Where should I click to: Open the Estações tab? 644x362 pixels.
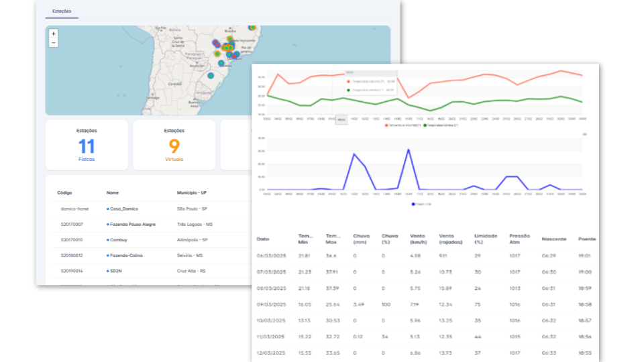pos(62,11)
